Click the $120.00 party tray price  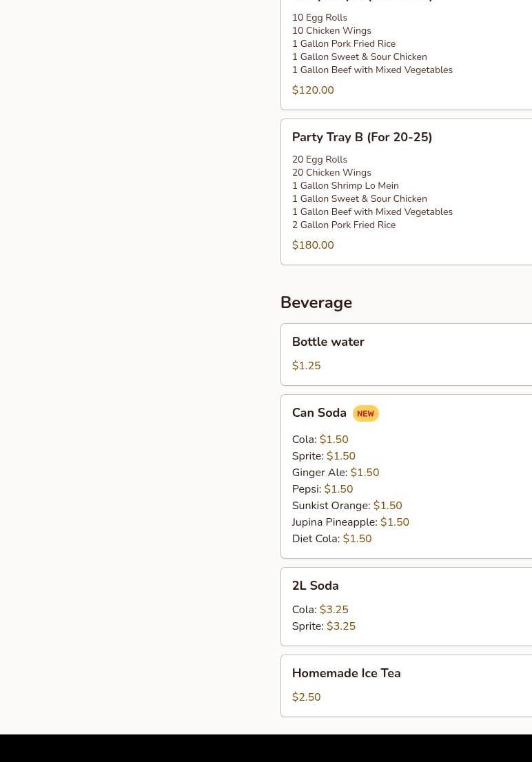(x=313, y=90)
